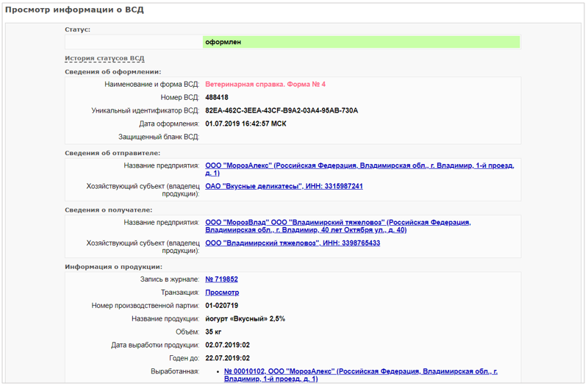Image resolution: width=588 pixels, height=386 pixels.
Task: Open journal entry № 719852
Action: (x=221, y=279)
